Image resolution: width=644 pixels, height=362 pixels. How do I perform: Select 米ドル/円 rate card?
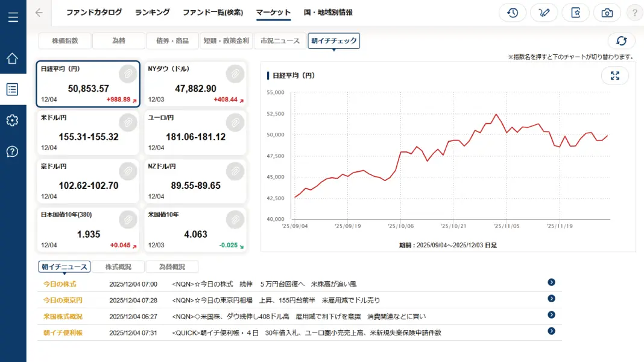(x=88, y=133)
